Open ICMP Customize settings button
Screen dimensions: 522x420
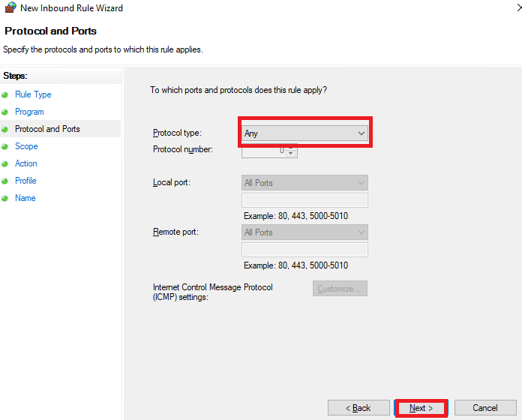click(x=340, y=289)
